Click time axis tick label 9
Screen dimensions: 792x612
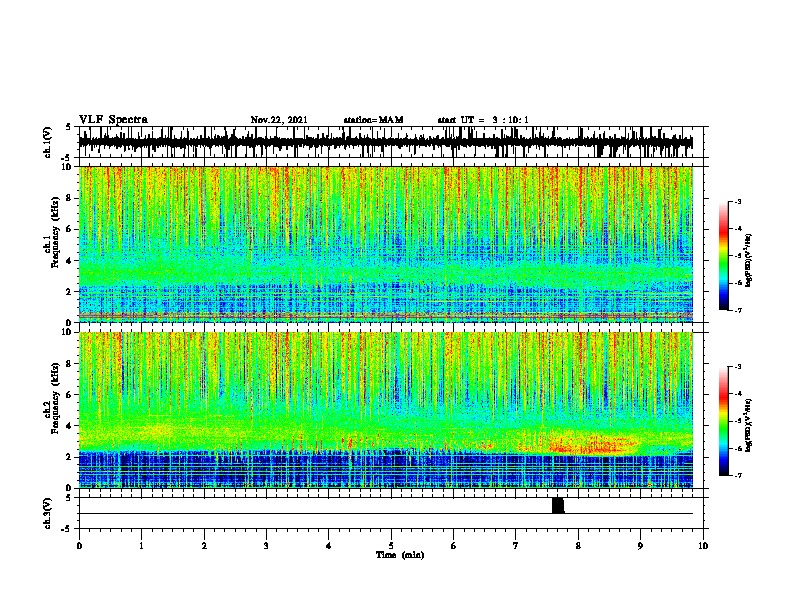coord(640,546)
